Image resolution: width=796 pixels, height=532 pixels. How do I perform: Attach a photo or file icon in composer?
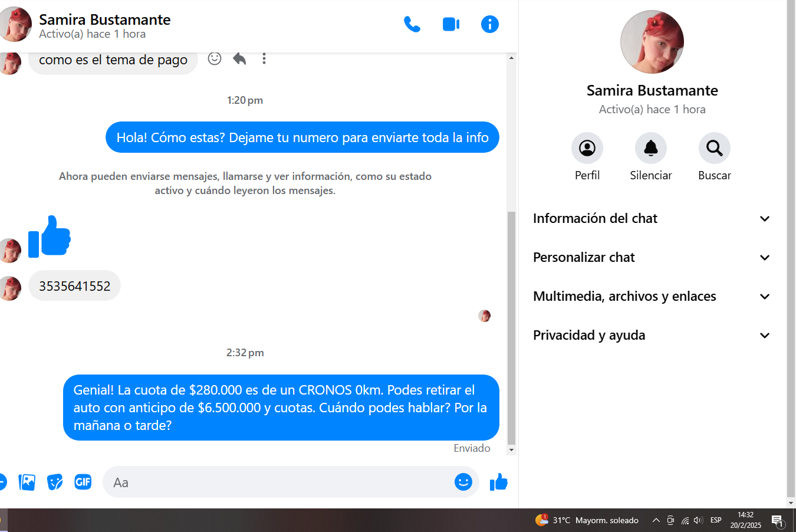[27, 482]
